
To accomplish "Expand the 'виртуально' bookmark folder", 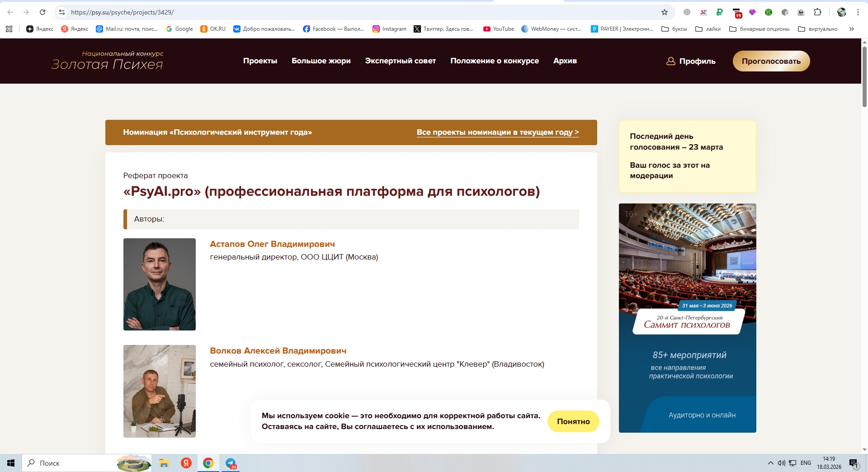I will (818, 29).
